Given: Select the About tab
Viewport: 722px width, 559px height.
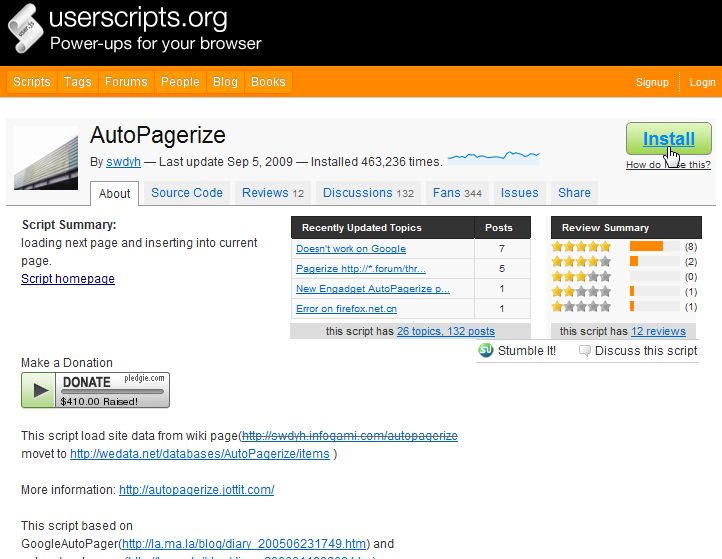Looking at the screenshot, I should click(114, 194).
